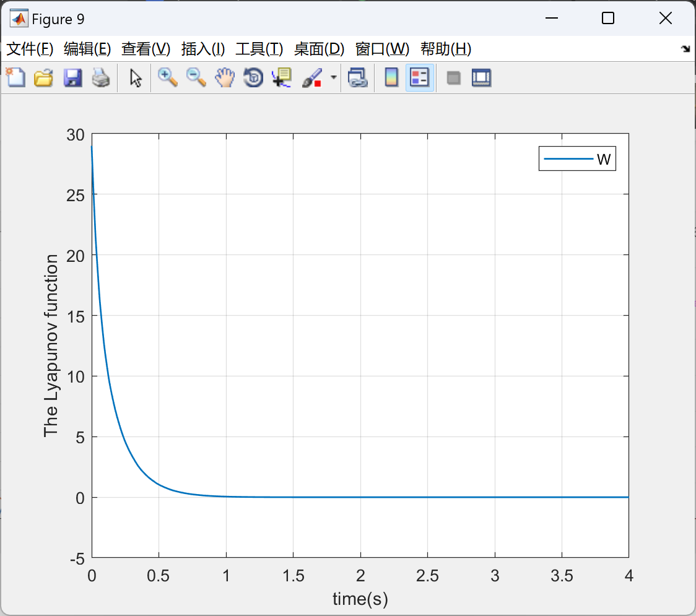Click the Link Plot icon
Viewport: 696px width, 616px height.
click(x=358, y=77)
